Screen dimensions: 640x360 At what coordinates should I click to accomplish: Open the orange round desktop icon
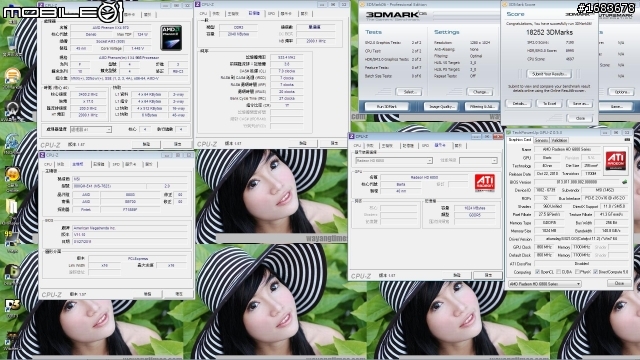(x=13, y=76)
